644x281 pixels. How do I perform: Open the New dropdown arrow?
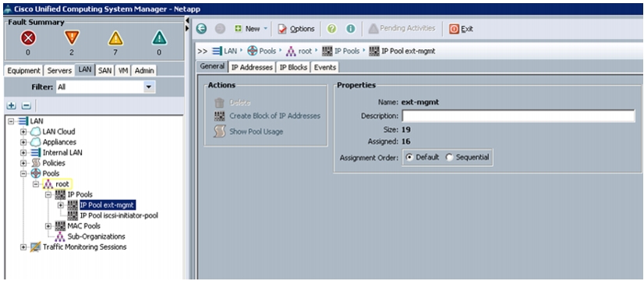[x=265, y=29]
